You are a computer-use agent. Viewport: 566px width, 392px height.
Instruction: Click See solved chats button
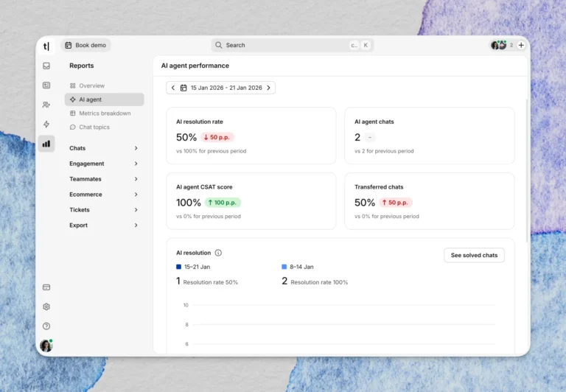pos(474,255)
